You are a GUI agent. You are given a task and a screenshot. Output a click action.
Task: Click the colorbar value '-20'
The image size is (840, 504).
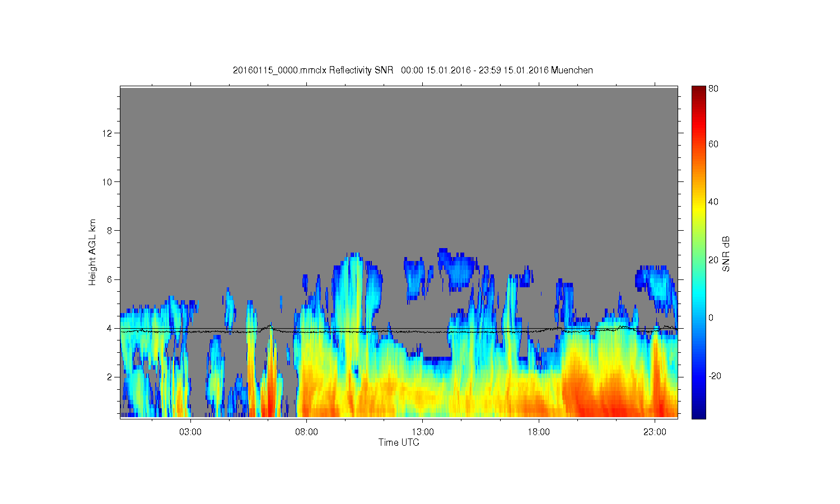point(715,376)
